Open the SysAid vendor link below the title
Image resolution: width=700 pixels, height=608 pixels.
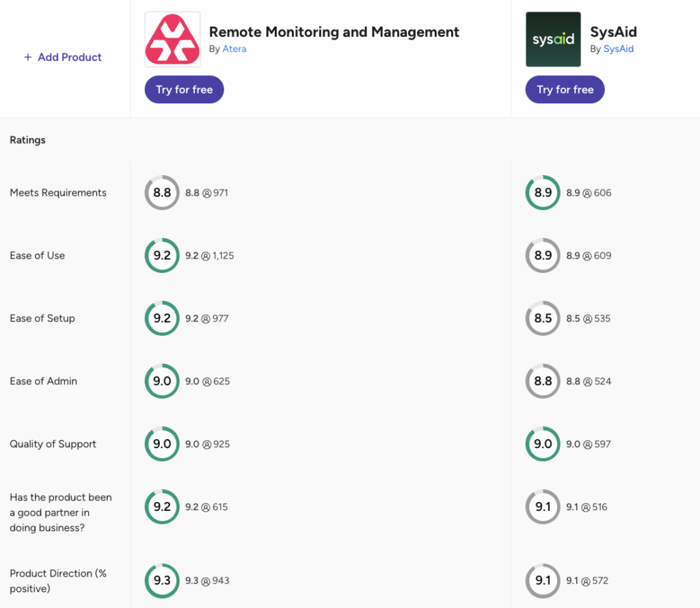pyautogui.click(x=618, y=49)
